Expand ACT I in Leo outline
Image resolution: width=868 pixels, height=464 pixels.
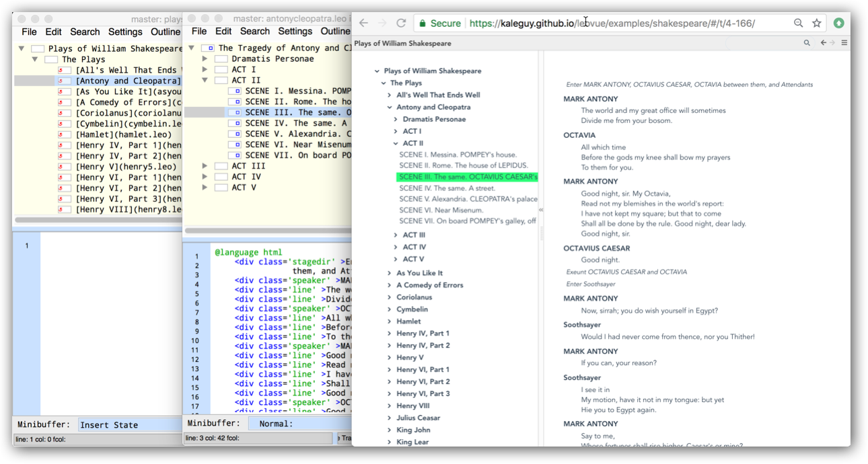205,69
